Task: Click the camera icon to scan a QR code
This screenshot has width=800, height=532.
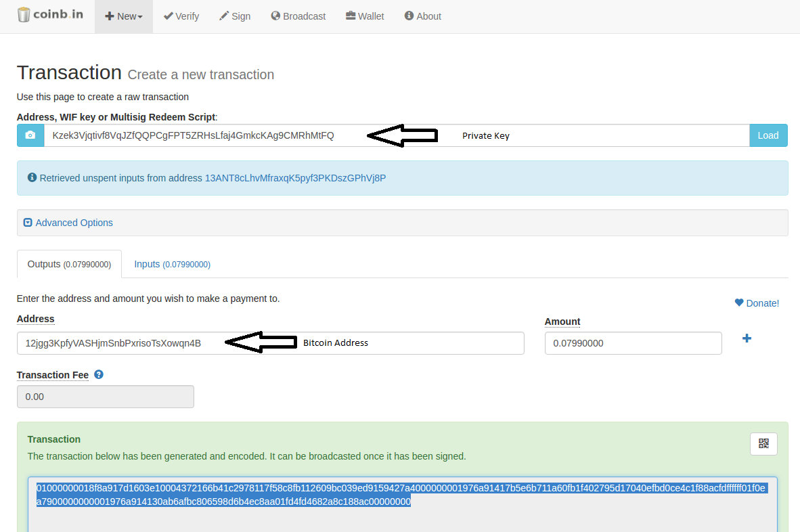Action: pyautogui.click(x=30, y=135)
